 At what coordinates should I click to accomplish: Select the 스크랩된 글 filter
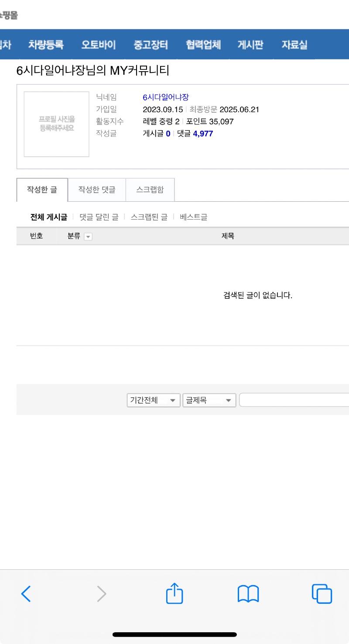[x=149, y=217]
